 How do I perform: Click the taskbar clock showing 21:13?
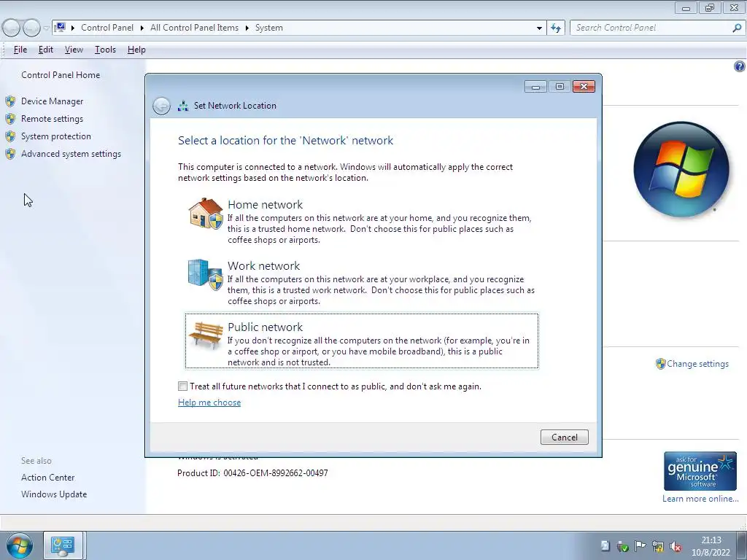pyautogui.click(x=711, y=546)
